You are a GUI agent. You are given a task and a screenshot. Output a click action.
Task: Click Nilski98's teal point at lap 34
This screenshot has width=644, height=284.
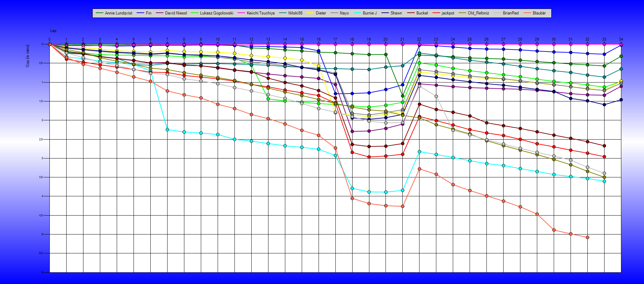[x=621, y=69]
